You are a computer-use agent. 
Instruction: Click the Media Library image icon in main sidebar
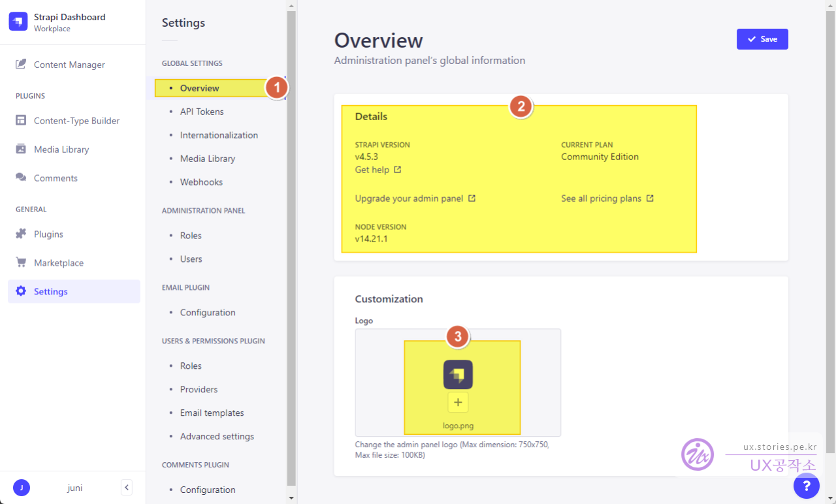click(21, 149)
